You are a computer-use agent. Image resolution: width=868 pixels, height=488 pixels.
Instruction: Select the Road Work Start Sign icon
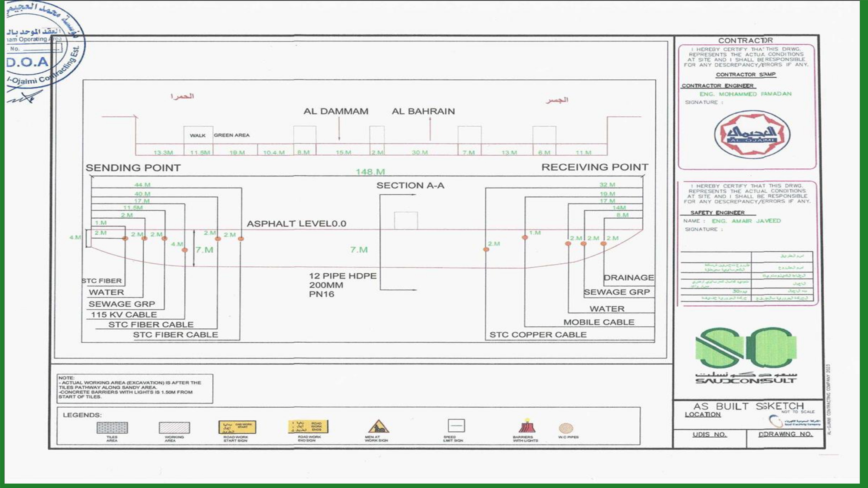237,427
